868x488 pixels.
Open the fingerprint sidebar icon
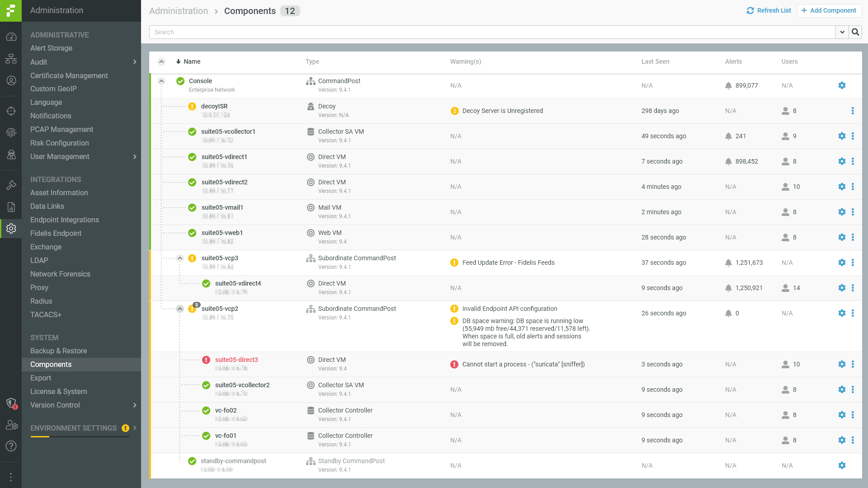click(x=11, y=133)
